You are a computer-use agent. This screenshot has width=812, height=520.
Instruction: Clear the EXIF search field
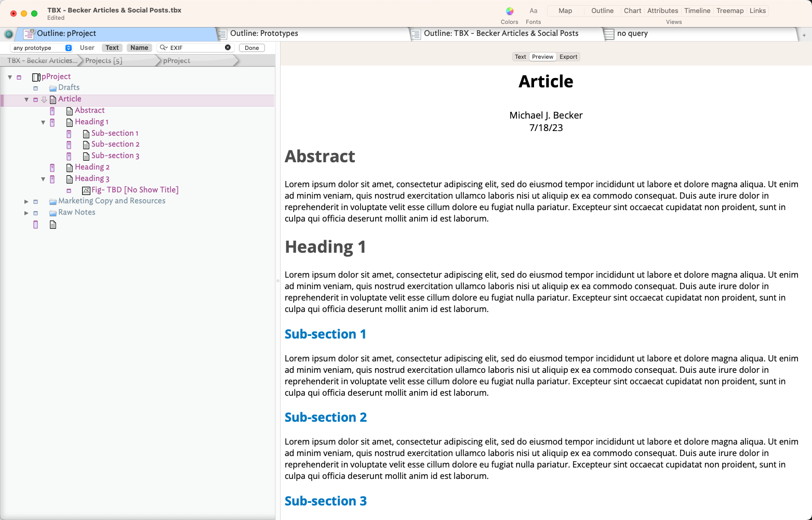pyautogui.click(x=228, y=47)
